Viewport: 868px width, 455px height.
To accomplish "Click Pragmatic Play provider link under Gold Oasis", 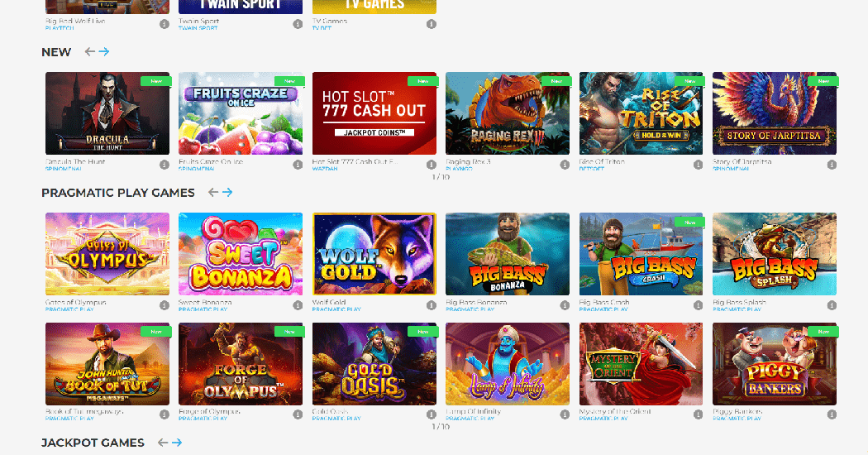I will 336,419.
